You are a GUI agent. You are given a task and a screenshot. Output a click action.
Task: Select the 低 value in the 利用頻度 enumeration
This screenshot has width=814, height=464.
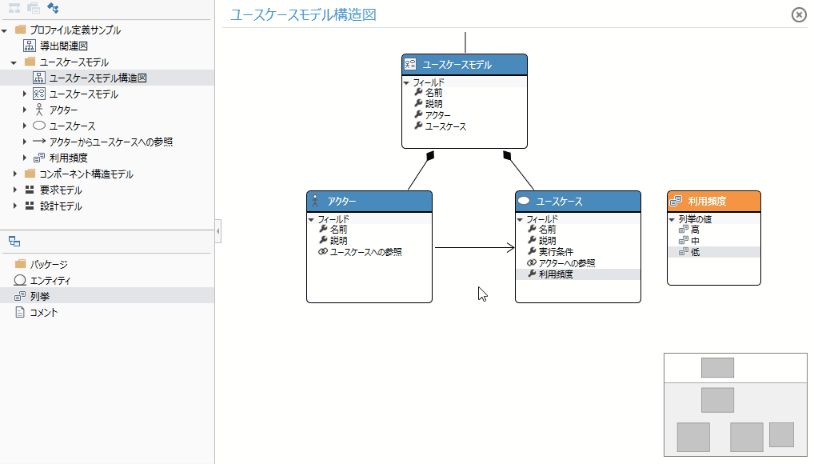click(x=694, y=252)
